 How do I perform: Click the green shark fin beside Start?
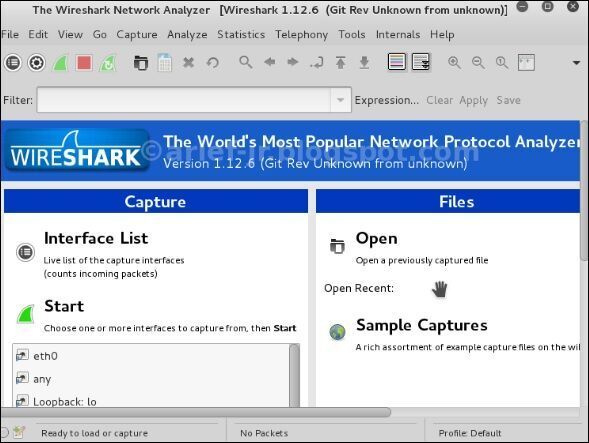(x=26, y=314)
